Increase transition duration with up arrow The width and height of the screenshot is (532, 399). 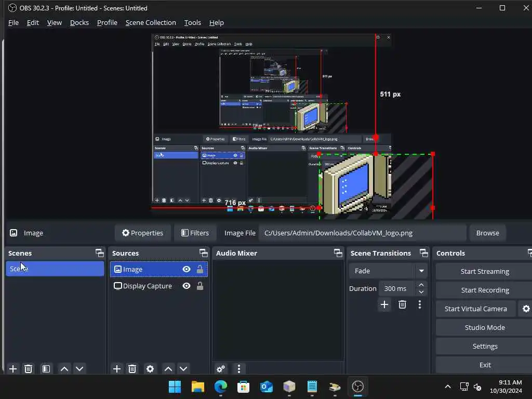[421, 285]
